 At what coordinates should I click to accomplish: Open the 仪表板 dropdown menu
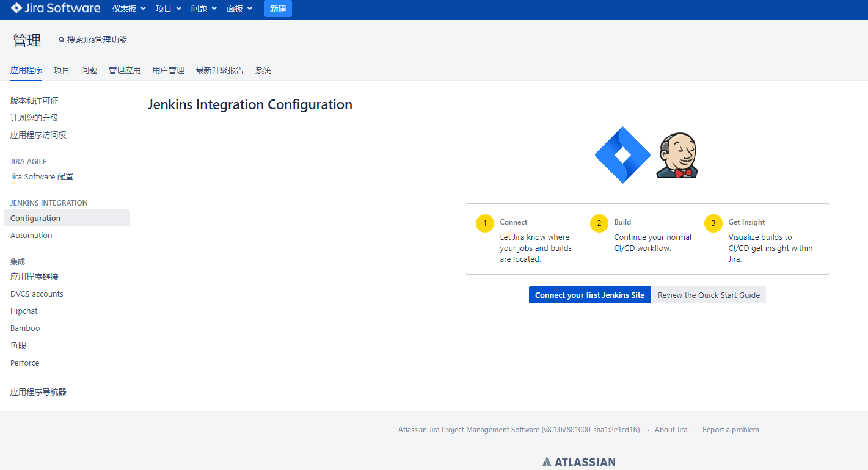(x=129, y=9)
